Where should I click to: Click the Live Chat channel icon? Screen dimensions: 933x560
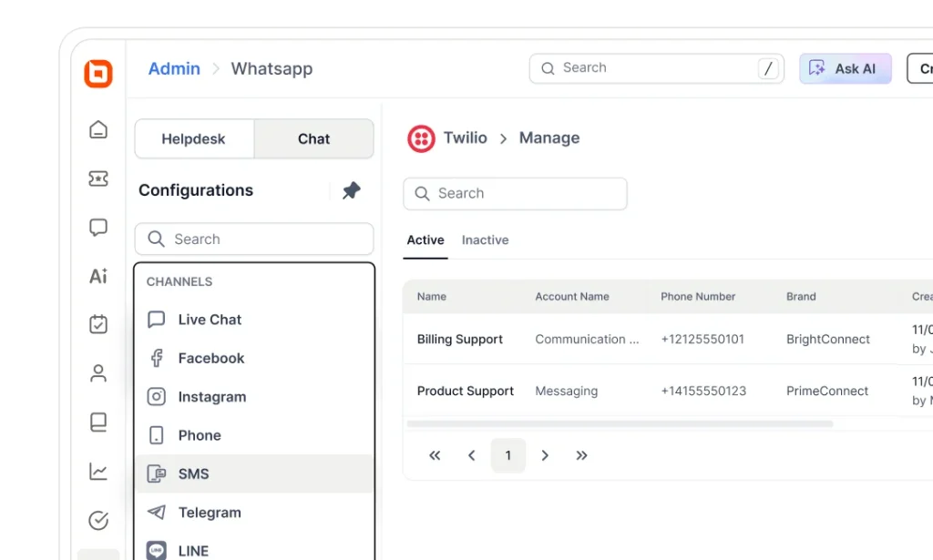157,320
